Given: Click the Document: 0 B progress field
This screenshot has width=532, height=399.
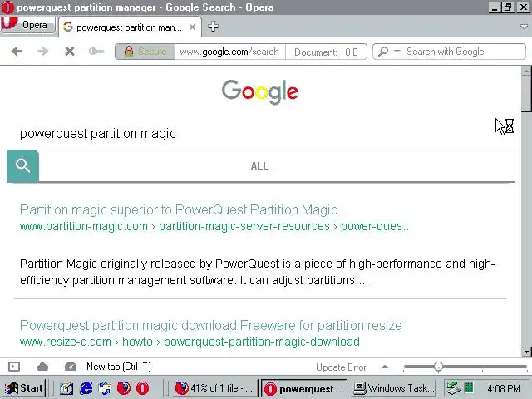Looking at the screenshot, I should click(x=326, y=52).
